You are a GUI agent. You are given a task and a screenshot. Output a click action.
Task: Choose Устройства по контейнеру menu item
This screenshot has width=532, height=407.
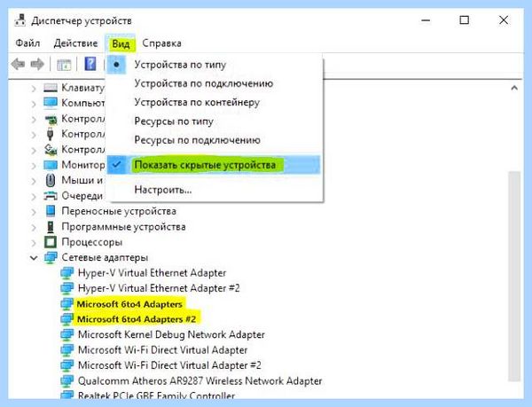(215, 102)
